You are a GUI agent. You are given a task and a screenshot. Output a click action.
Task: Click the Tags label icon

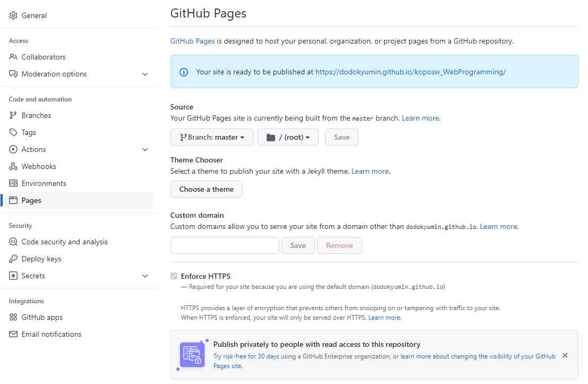click(13, 132)
